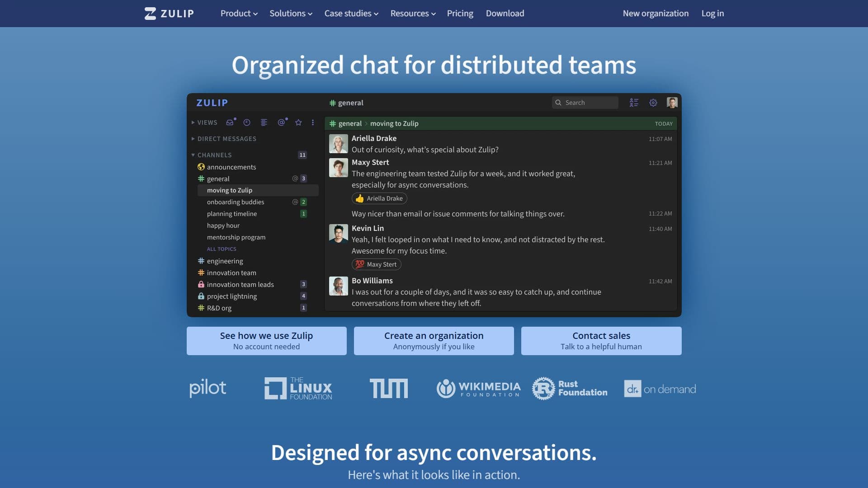Expand the VIEWS section
The width and height of the screenshot is (868, 488).
(204, 122)
